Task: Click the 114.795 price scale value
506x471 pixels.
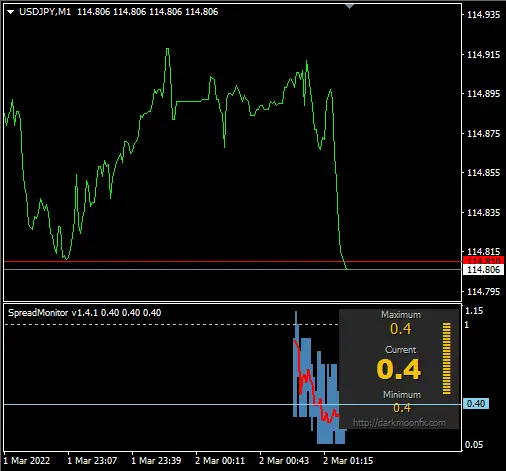Action: point(483,292)
